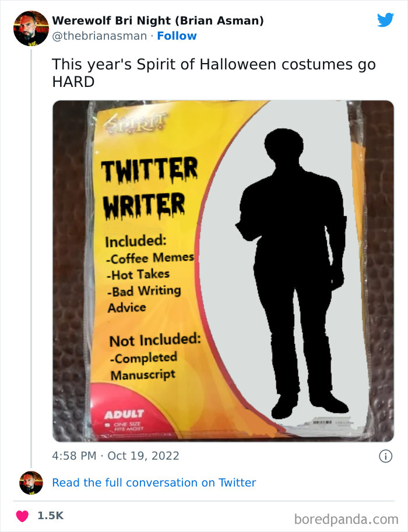The image size is (408, 532).
Task: Expand the thread connector line below the avatar
Action: [x=31, y=257]
